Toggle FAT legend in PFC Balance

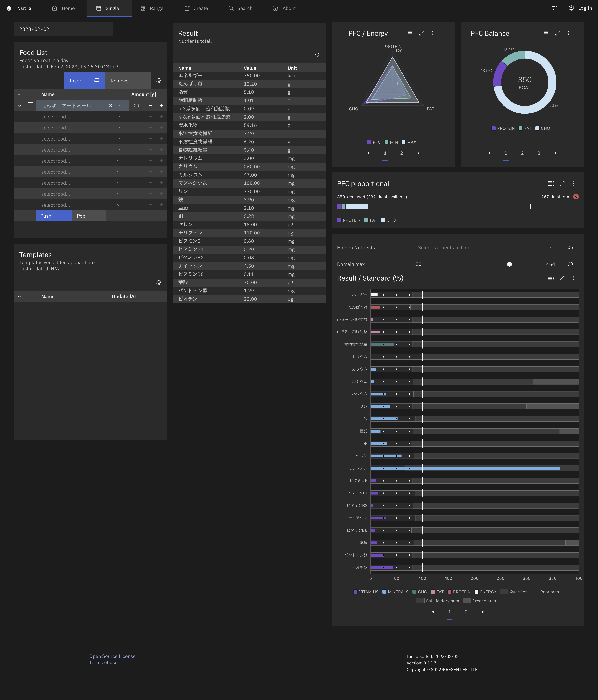tap(525, 128)
